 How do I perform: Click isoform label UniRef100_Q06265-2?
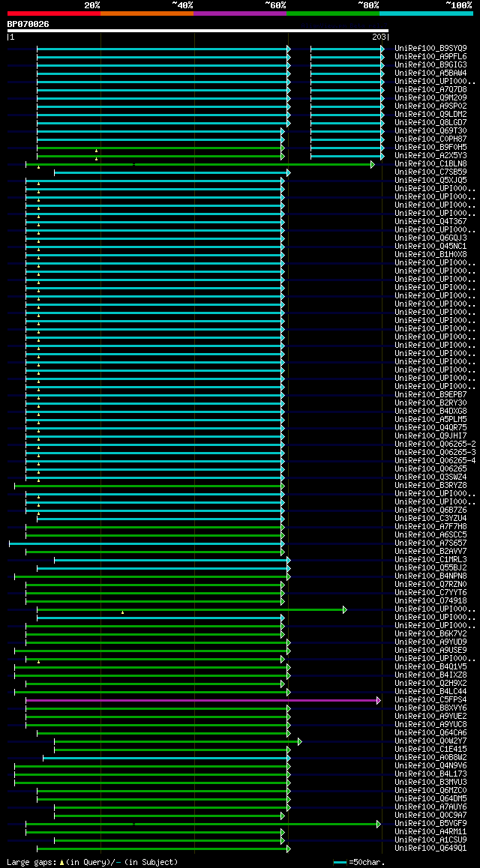[435, 444]
